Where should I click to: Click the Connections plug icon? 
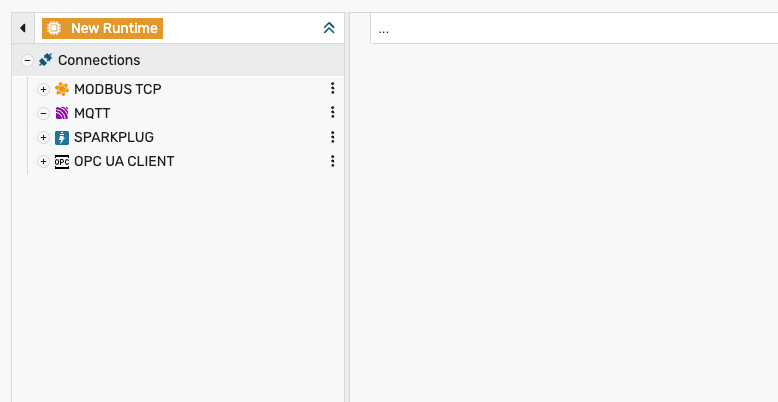tap(45, 60)
